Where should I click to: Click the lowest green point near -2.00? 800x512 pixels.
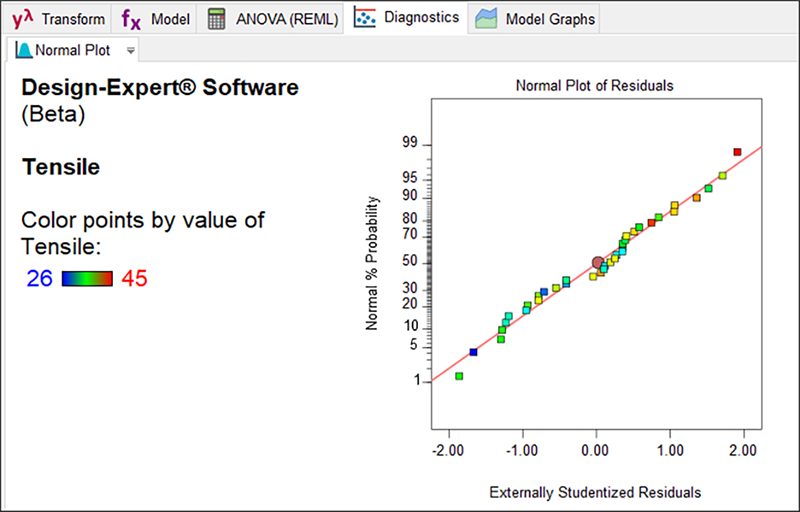click(x=459, y=376)
